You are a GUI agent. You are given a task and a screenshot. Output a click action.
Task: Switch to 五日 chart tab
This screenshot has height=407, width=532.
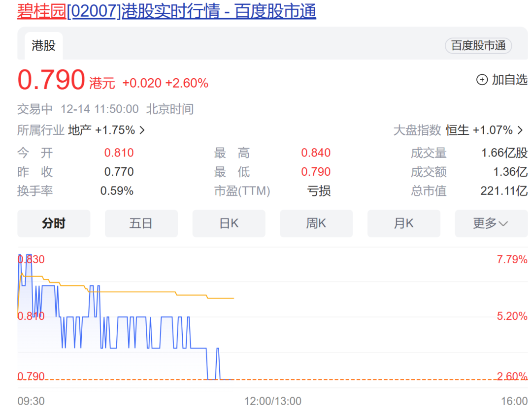tap(141, 223)
